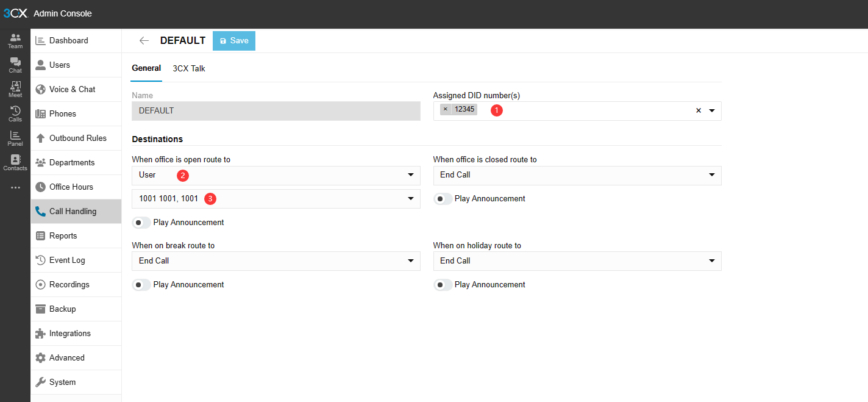The width and height of the screenshot is (868, 402).
Task: Open System settings
Action: click(x=76, y=382)
